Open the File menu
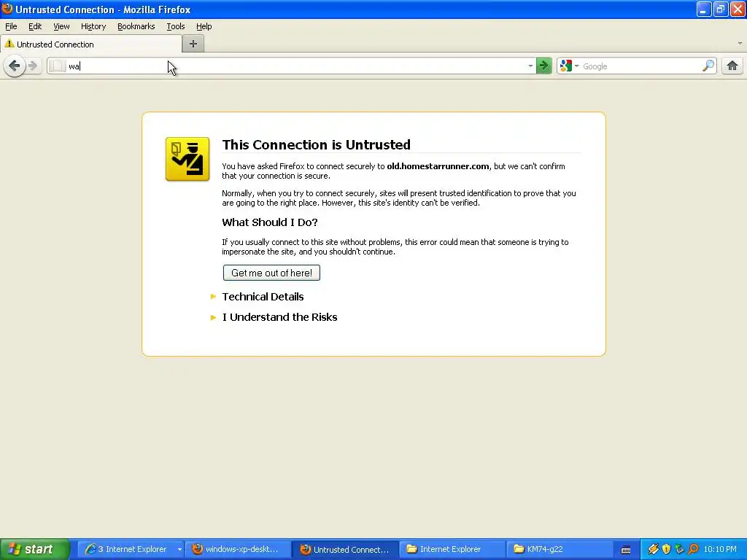Image resolution: width=747 pixels, height=560 pixels. pos(11,26)
